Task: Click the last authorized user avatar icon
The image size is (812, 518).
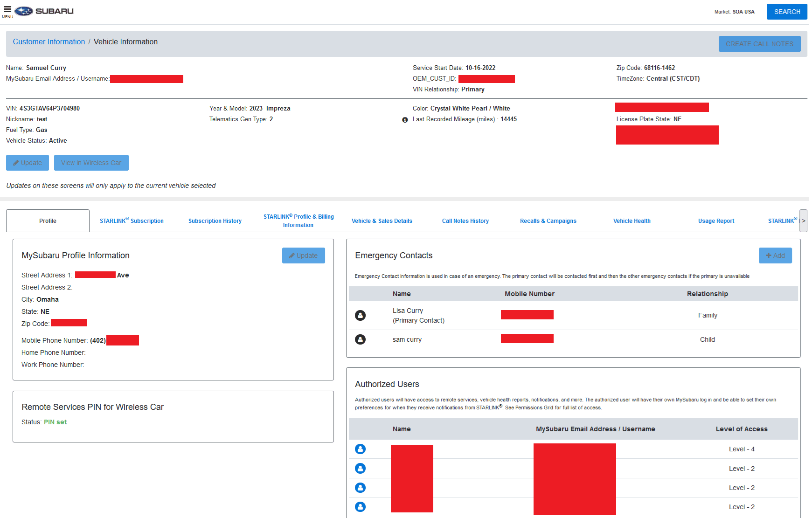Action: tap(360, 507)
